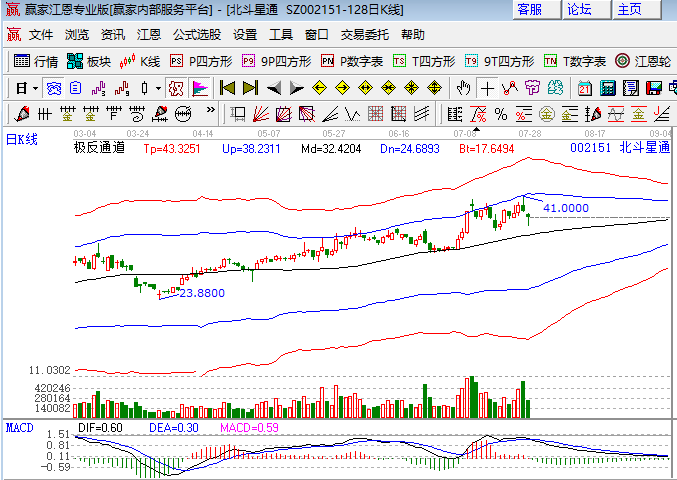Open the 帮助 menu

[x=413, y=35]
